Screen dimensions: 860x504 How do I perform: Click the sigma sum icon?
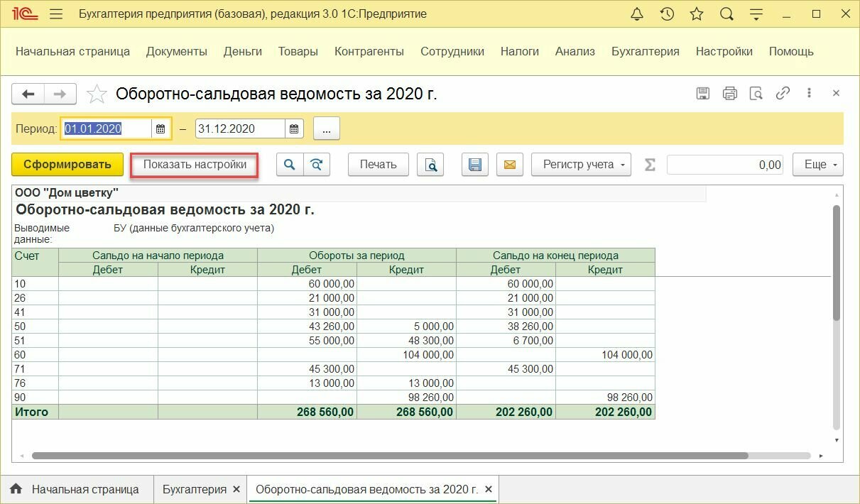tap(650, 165)
